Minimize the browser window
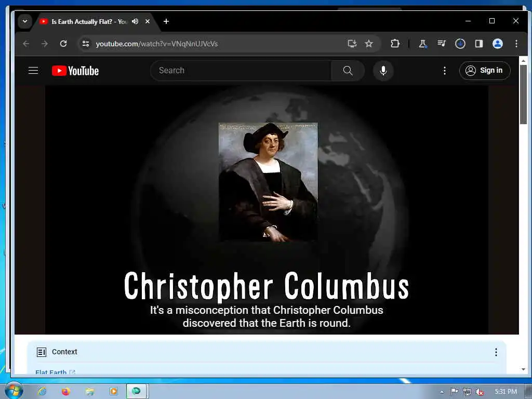The image size is (532, 399). (x=468, y=21)
